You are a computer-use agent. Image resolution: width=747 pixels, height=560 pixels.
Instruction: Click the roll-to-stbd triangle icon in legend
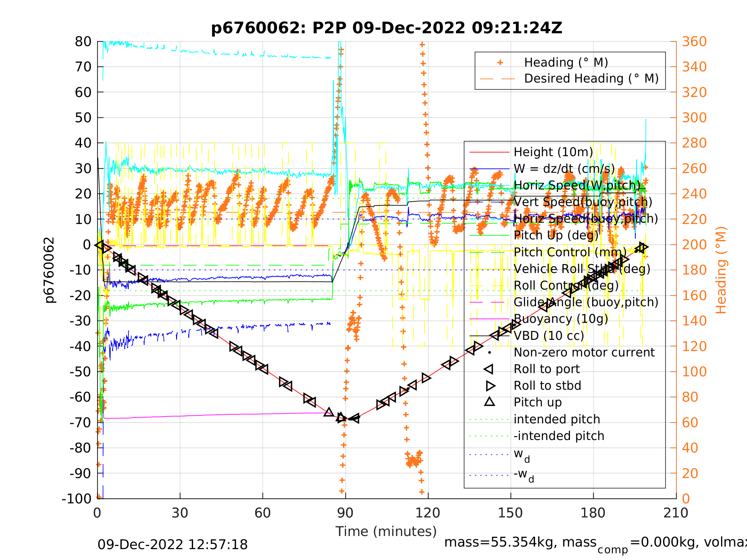(x=490, y=386)
